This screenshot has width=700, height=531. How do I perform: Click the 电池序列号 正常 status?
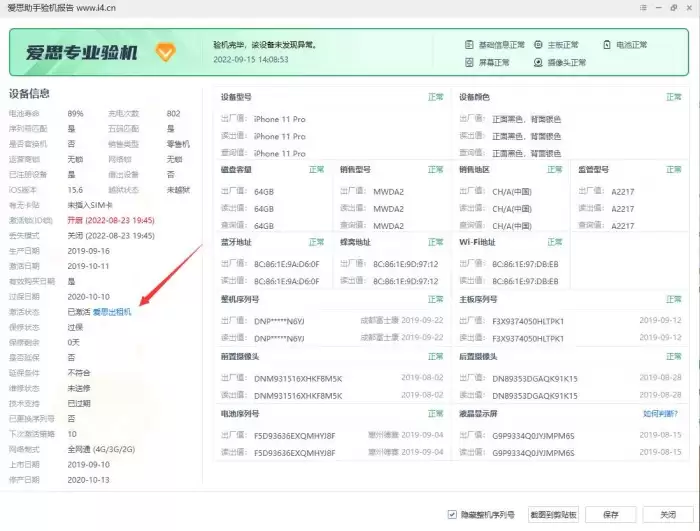point(436,414)
